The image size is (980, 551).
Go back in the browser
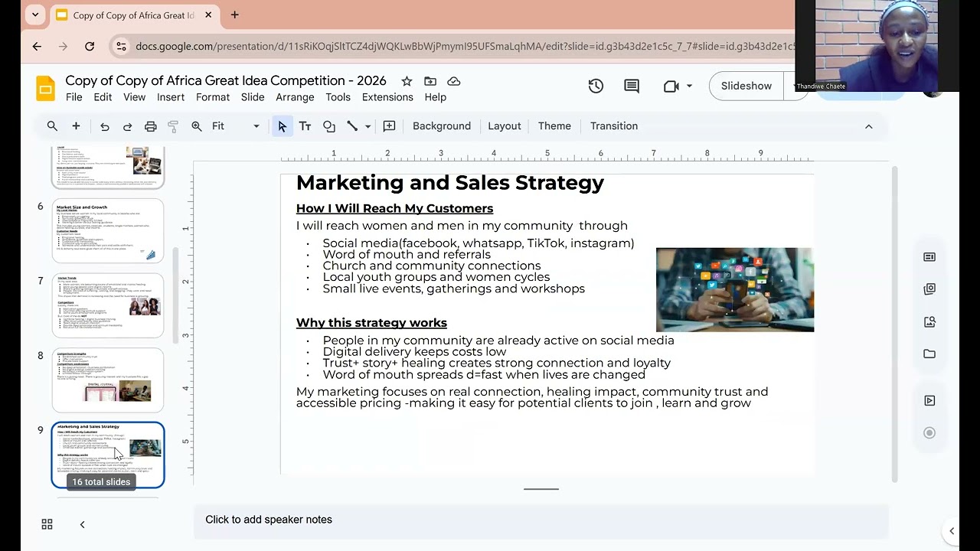point(37,47)
